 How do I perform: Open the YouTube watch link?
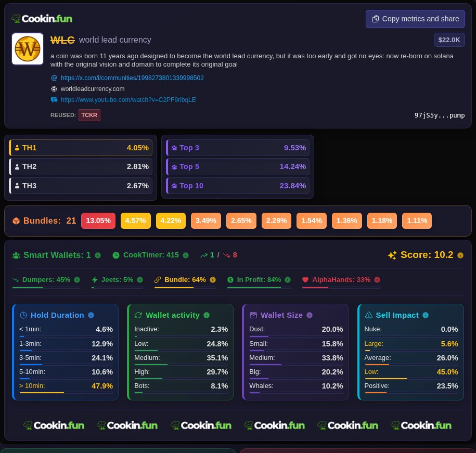[x=128, y=100]
